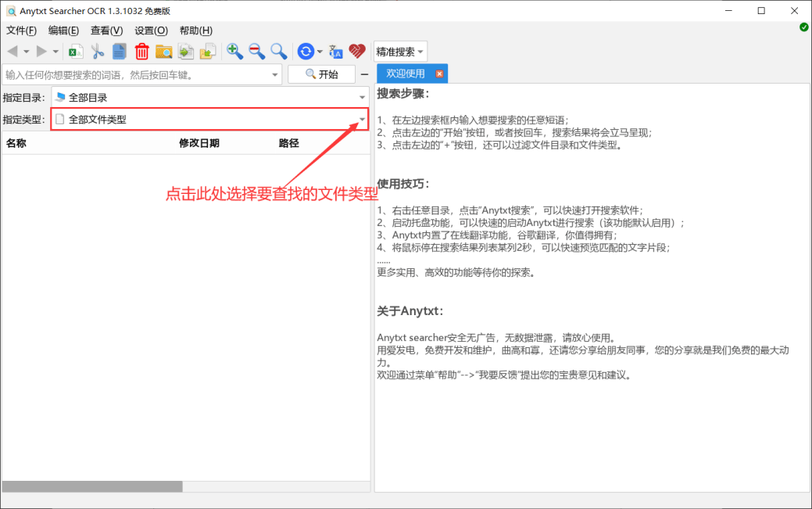812x509 pixels.
Task: Click the search phrase input box
Action: click(x=138, y=74)
